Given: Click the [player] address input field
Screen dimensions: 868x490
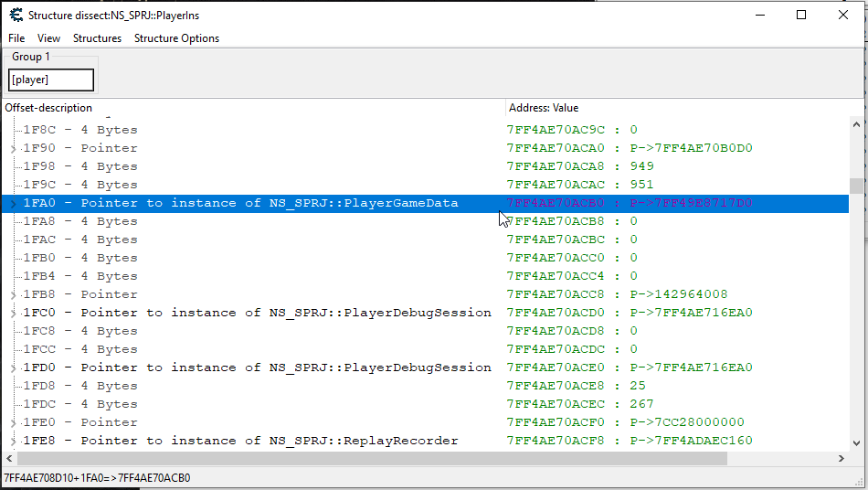Looking at the screenshot, I should pos(51,80).
